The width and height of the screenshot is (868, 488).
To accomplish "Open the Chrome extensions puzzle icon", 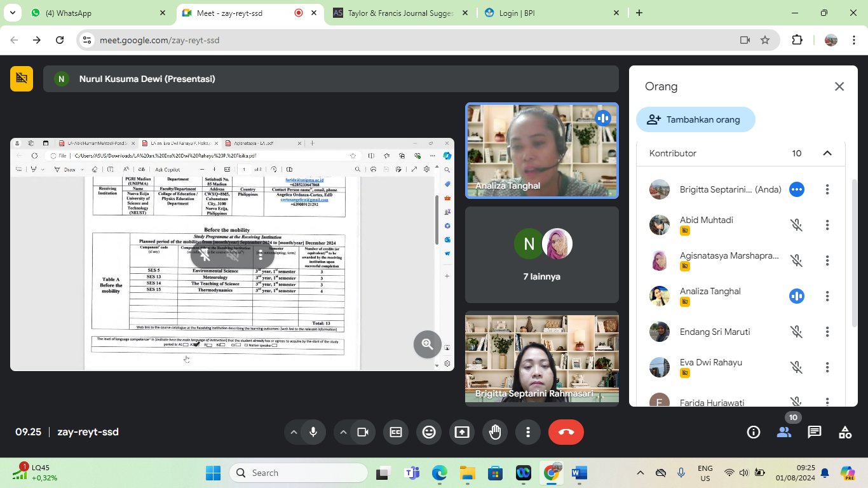I will [797, 40].
